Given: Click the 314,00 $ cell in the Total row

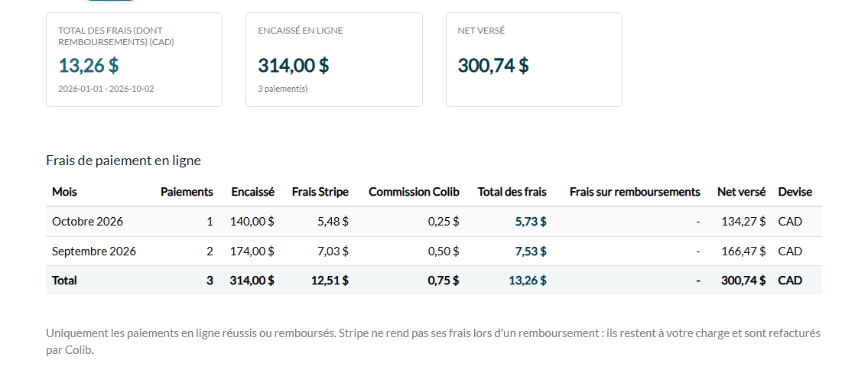Looking at the screenshot, I should [x=252, y=281].
